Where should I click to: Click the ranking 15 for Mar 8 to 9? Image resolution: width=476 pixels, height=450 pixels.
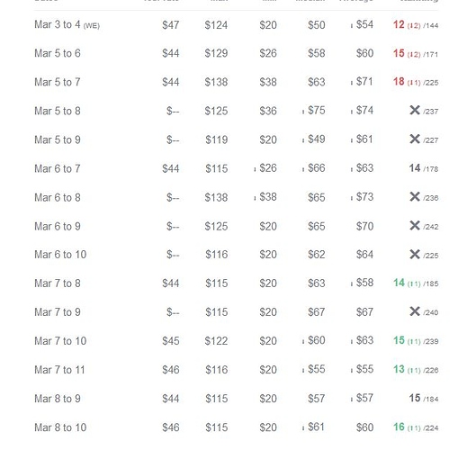415,398
